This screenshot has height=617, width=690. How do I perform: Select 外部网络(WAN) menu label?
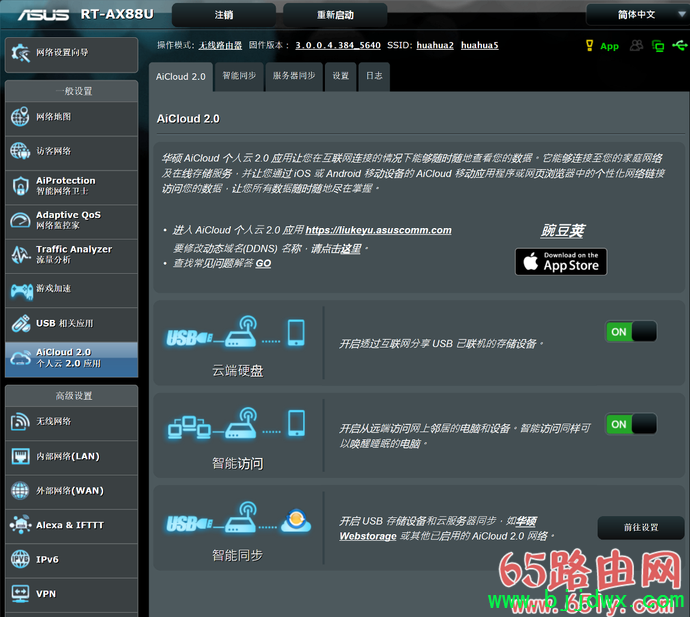point(70,491)
